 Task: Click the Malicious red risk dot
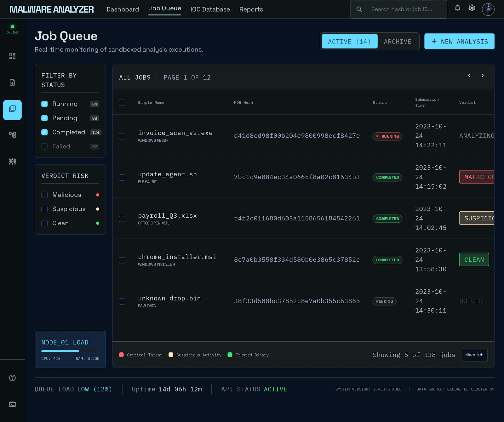pyautogui.click(x=98, y=195)
